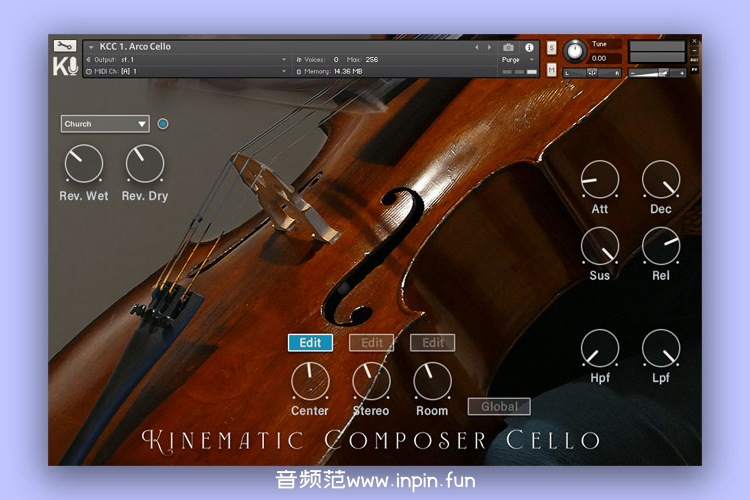The image size is (750, 500).
Task: Click the volume minus icon
Action: click(632, 73)
